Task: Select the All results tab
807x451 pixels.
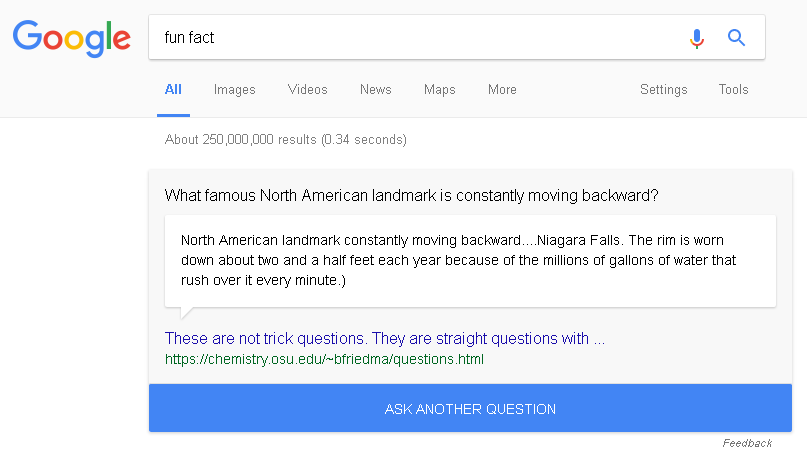Action: 173,90
